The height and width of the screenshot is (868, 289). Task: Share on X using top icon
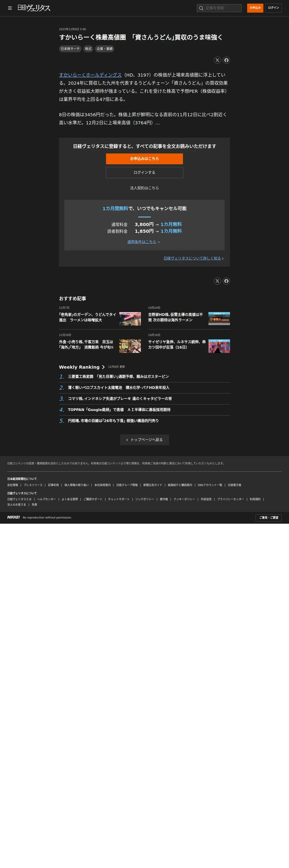click(217, 60)
